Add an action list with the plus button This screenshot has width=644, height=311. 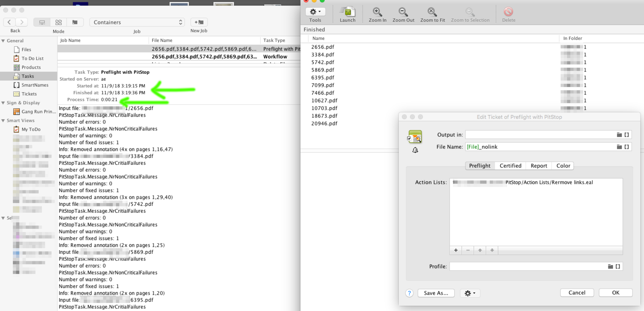[456, 250]
